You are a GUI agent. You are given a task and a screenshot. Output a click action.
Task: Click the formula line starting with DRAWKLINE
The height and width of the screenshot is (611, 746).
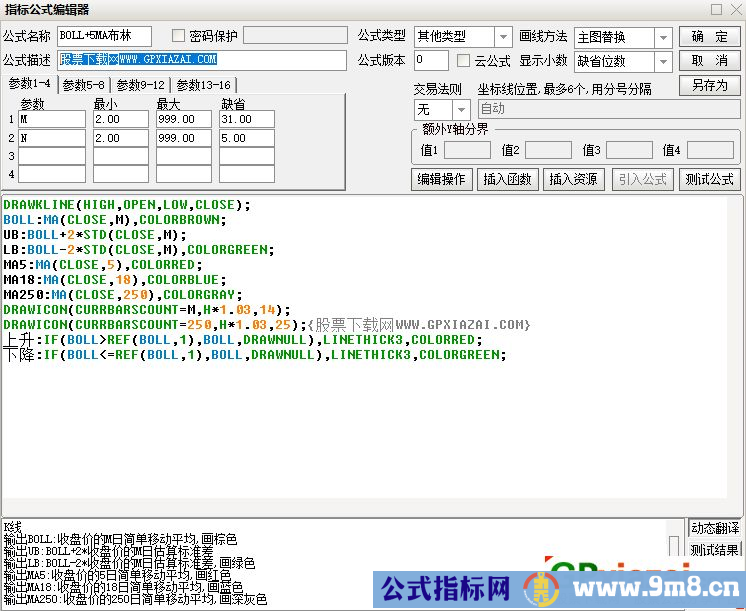click(127, 205)
